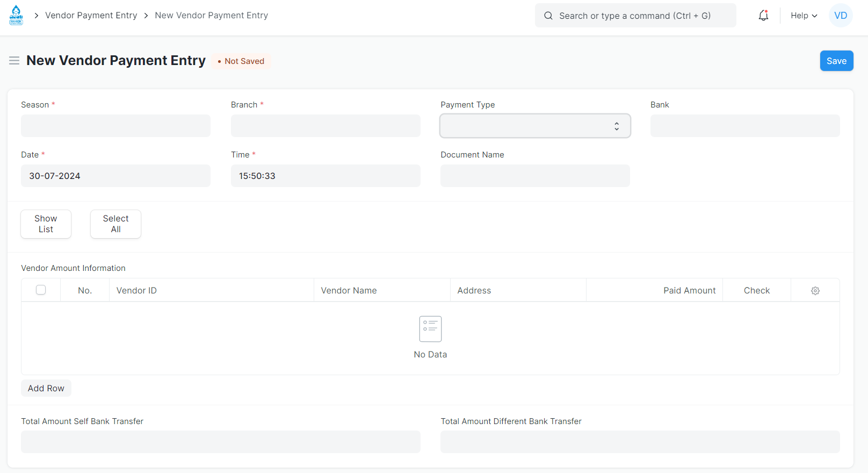The height and width of the screenshot is (473, 868).
Task: Click the Paid Amount column header
Action: [x=654, y=290]
